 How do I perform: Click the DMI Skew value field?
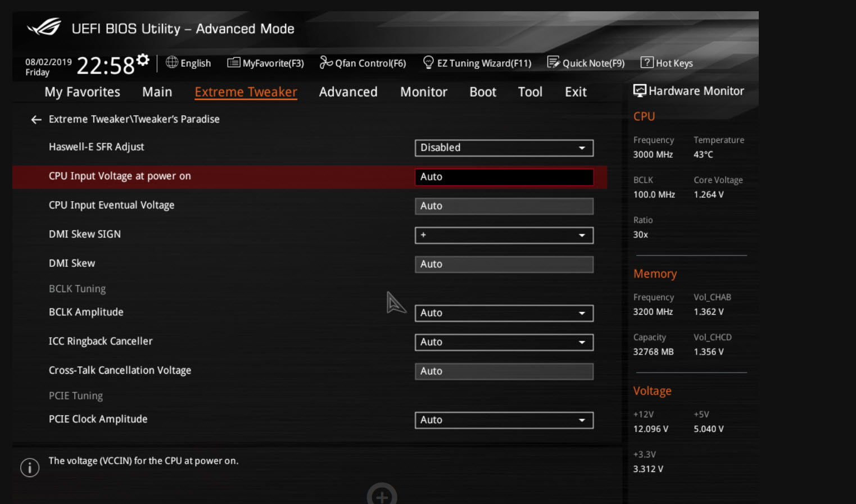coord(504,265)
